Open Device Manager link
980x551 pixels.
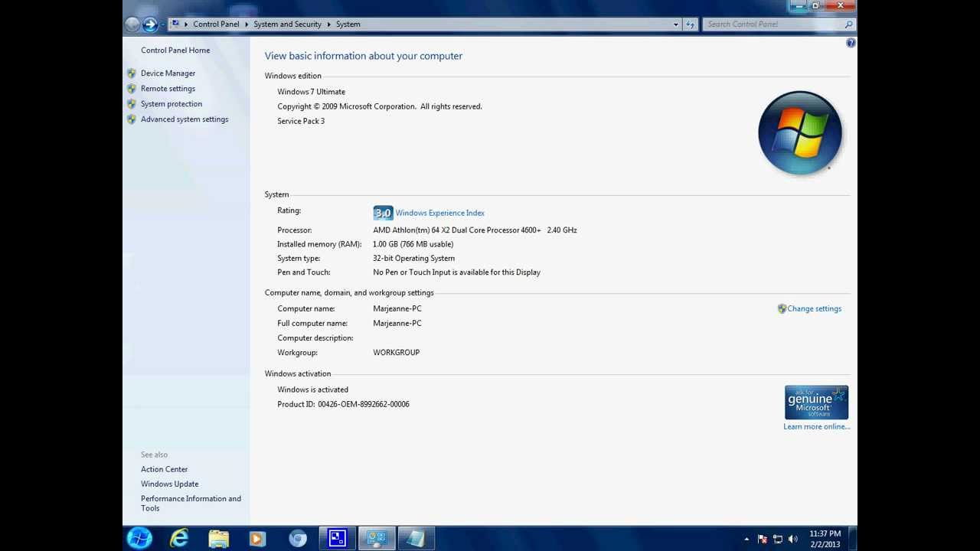click(168, 73)
